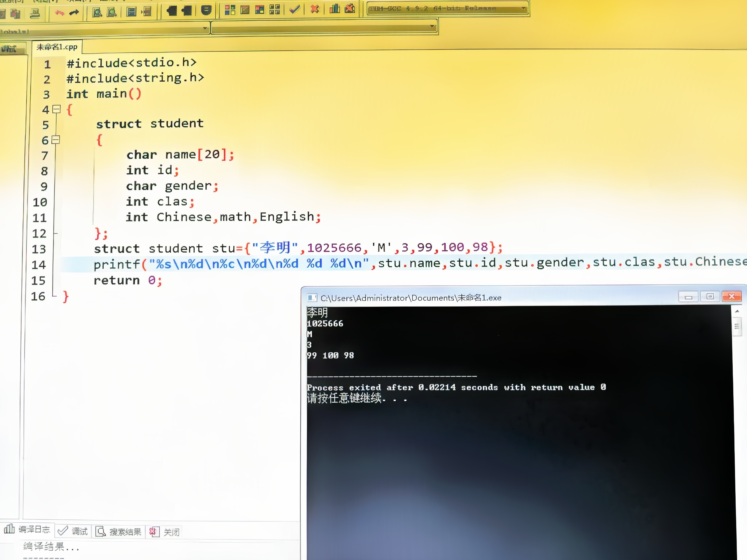Screen dimensions: 747x560
Task: Click the profile analysis bar-chart icon
Action: pos(335,8)
